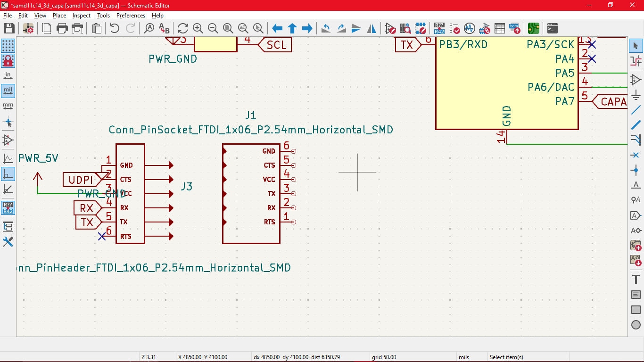Refresh the schematic view
This screenshot has height=362, width=644.
click(x=183, y=28)
